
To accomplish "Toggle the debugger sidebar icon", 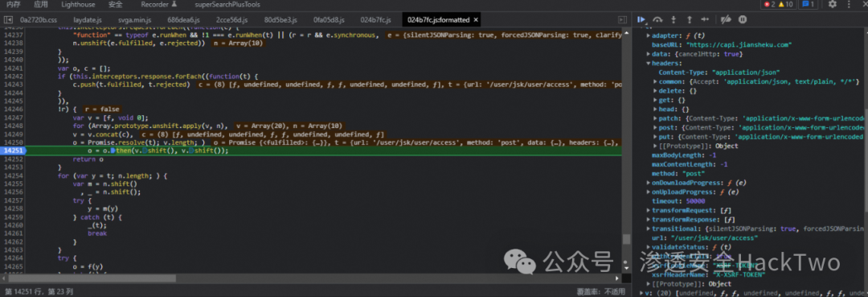I will pos(622,20).
